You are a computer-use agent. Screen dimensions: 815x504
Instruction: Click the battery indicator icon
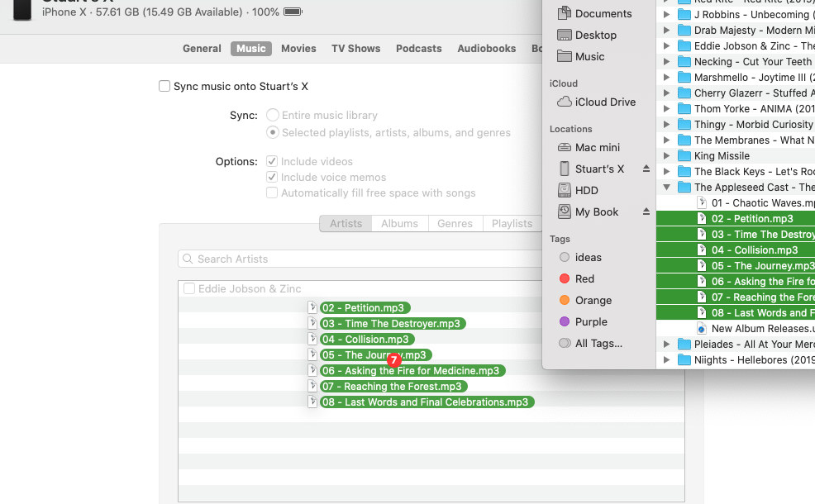293,12
